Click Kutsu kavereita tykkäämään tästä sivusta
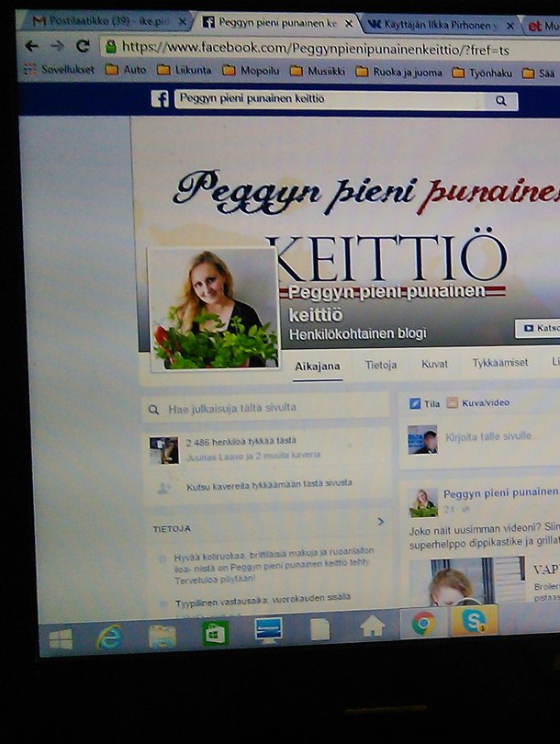Image resolution: width=560 pixels, height=744 pixels. (269, 484)
